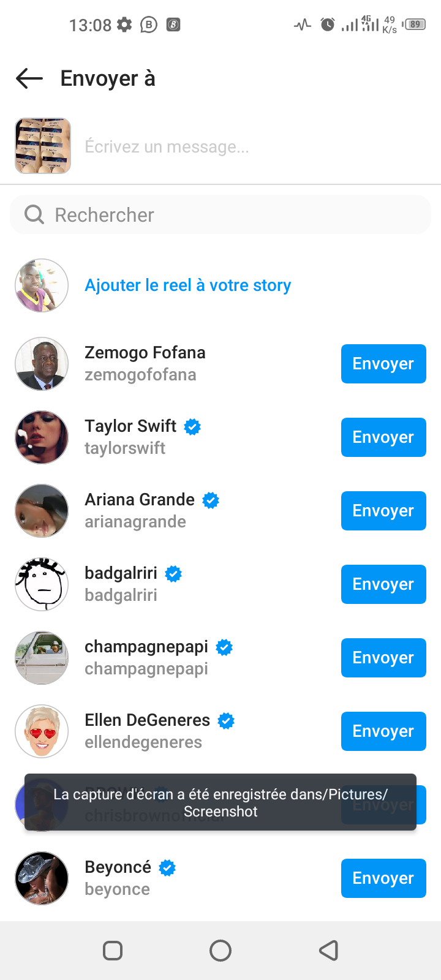Tap the Android back triangle icon
The width and height of the screenshot is (441, 980).
click(329, 951)
